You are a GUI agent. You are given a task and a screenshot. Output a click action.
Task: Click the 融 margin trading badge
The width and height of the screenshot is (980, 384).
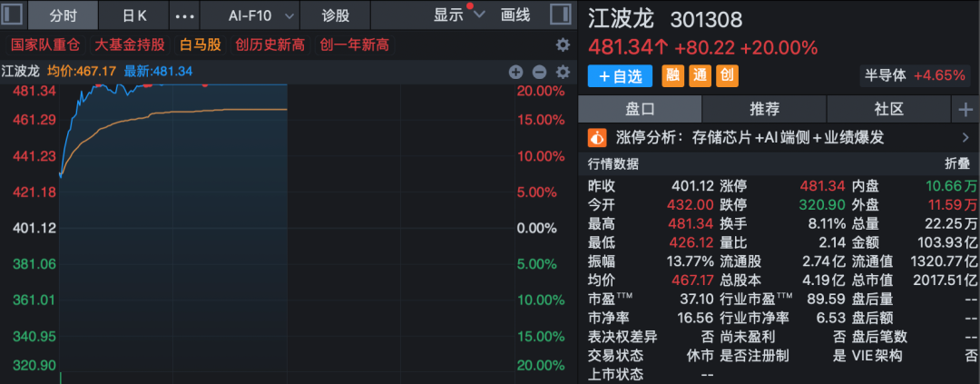click(672, 75)
